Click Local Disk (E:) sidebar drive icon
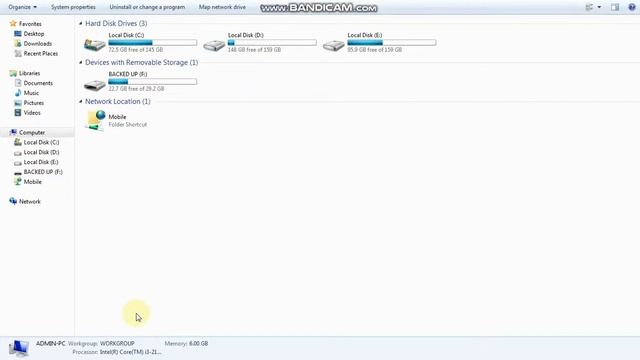Screen dimensions: 640x360 (18, 162)
